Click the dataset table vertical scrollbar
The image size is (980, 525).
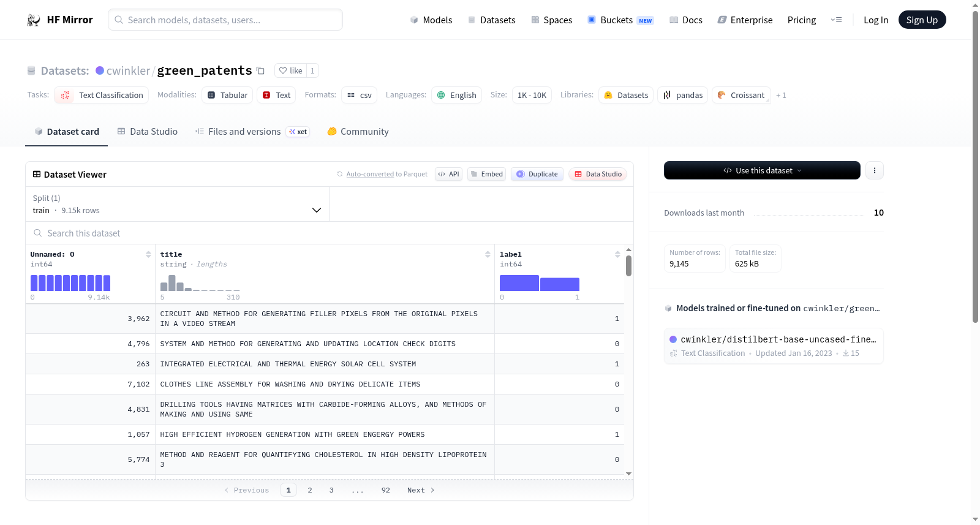pos(628,266)
